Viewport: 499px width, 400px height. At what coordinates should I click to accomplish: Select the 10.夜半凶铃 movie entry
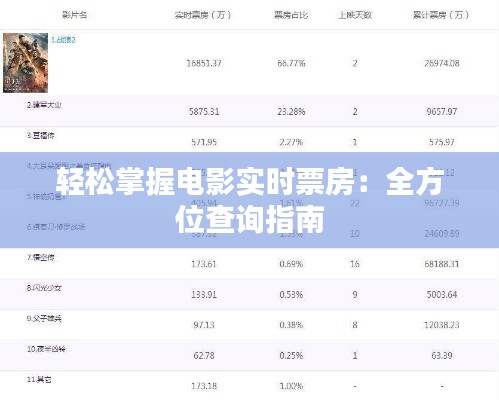[x=46, y=349]
